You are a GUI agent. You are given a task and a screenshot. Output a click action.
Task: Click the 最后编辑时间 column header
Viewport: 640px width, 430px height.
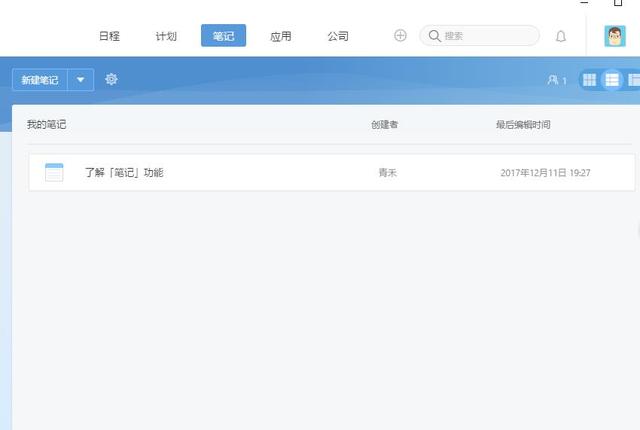coord(522,125)
